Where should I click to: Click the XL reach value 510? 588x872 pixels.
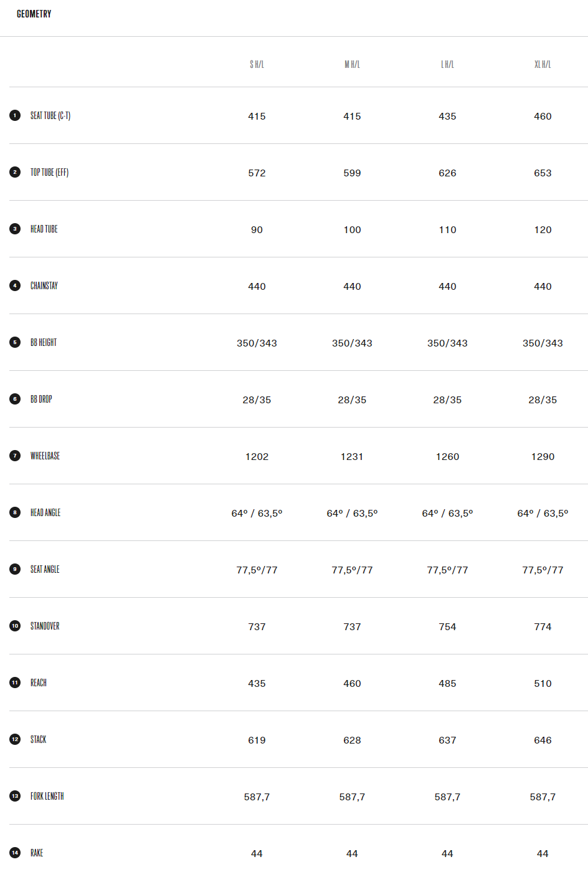tap(543, 684)
